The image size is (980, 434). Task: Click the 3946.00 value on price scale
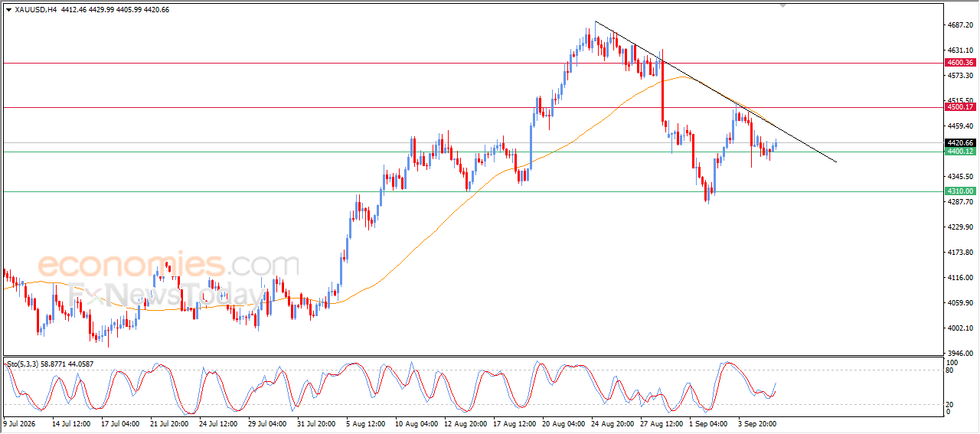[x=959, y=354]
